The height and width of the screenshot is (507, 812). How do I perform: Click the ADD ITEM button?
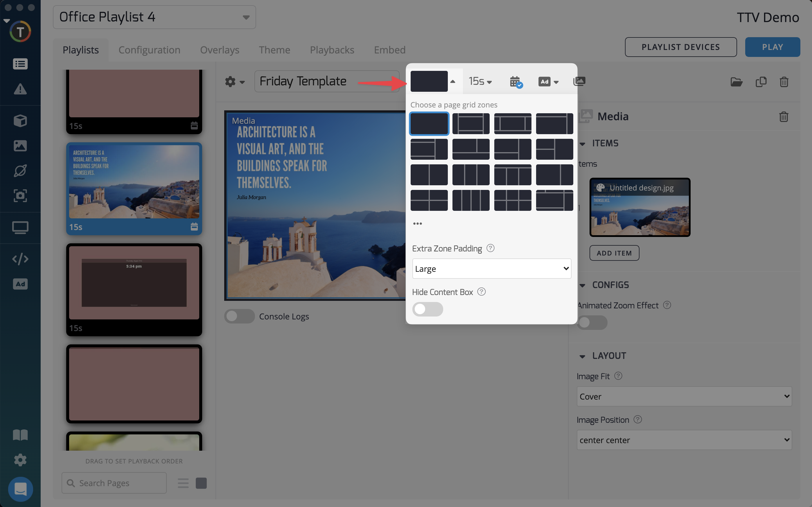614,253
